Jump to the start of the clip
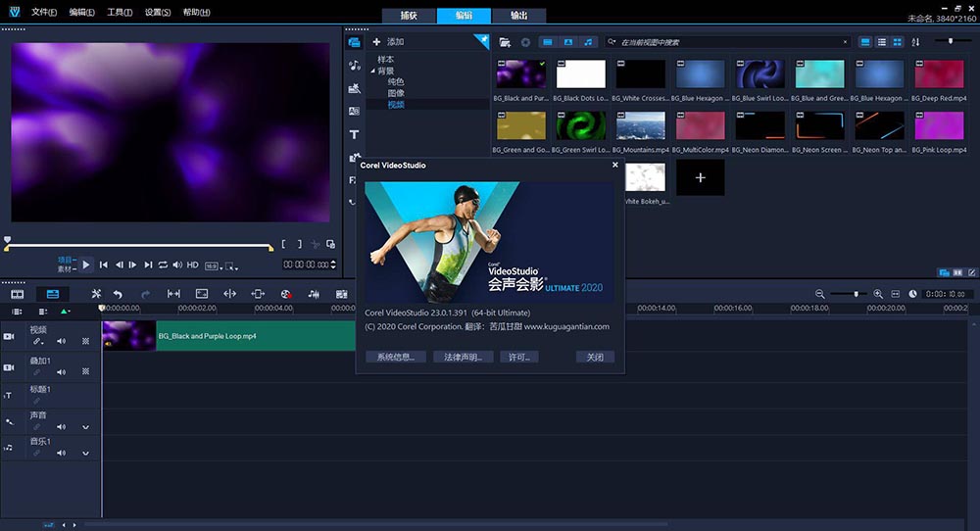 [104, 265]
